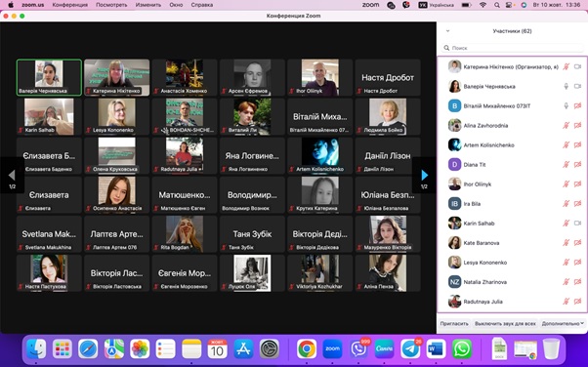Go to previous gallery page arrow
Viewport: 588px width, 367px height.
(12, 175)
